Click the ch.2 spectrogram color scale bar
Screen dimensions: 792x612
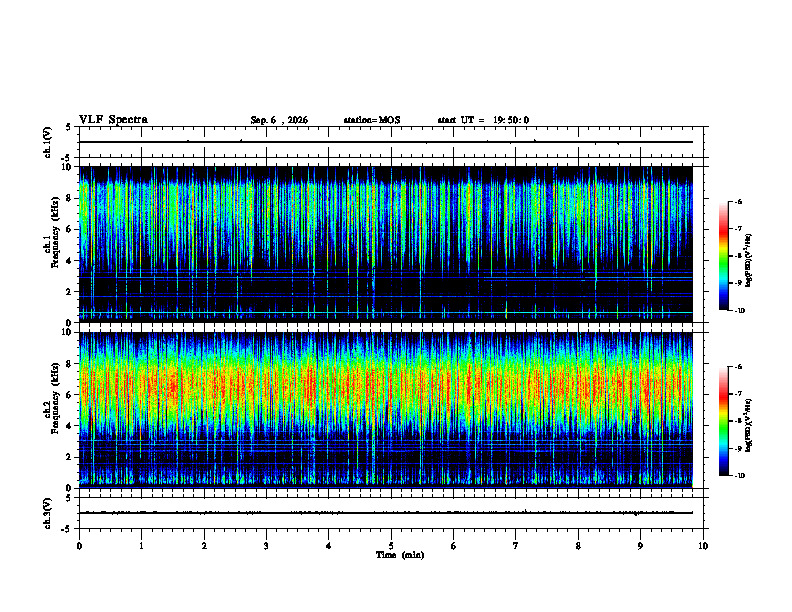click(724, 421)
